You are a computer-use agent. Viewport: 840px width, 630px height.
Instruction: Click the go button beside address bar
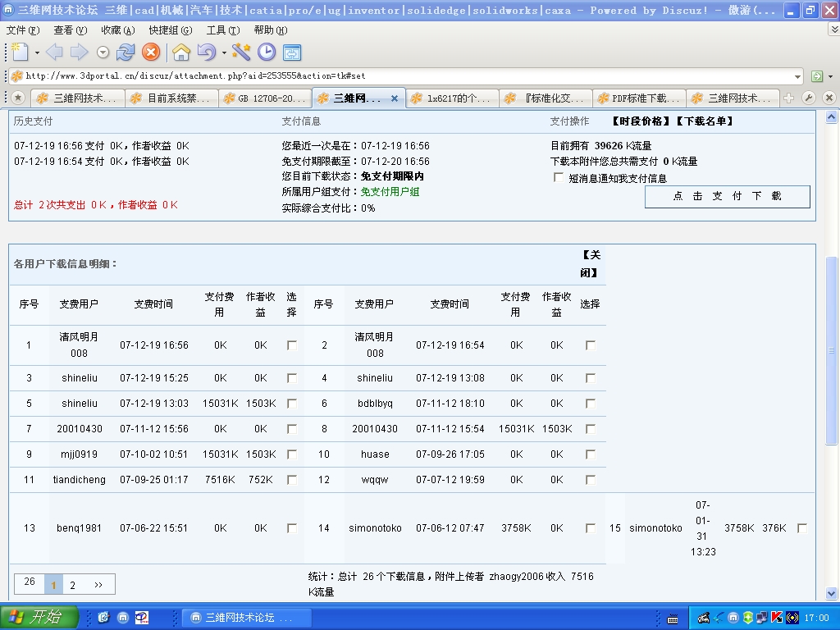817,76
